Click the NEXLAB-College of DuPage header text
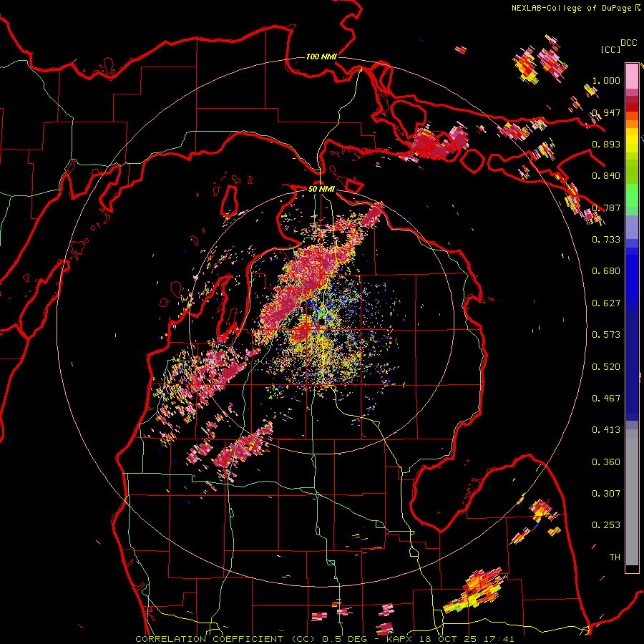644x644 pixels. click(571, 8)
